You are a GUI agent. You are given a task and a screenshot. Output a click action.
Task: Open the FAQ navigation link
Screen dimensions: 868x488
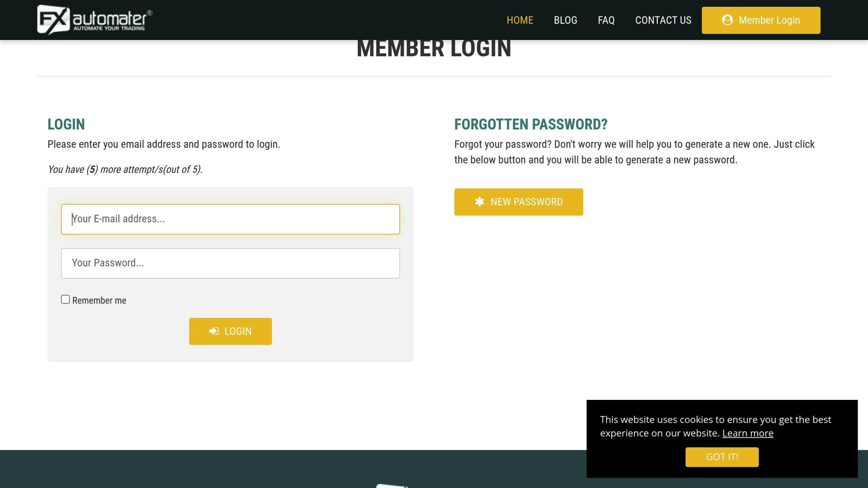tap(606, 20)
